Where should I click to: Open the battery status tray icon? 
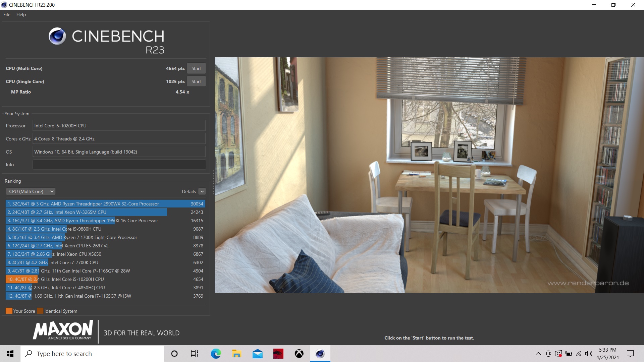click(x=569, y=354)
